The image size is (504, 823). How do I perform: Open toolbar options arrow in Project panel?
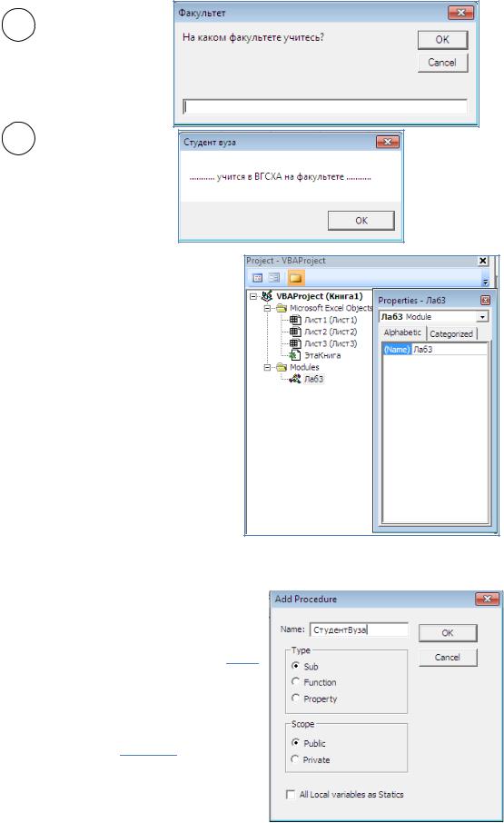(x=485, y=282)
